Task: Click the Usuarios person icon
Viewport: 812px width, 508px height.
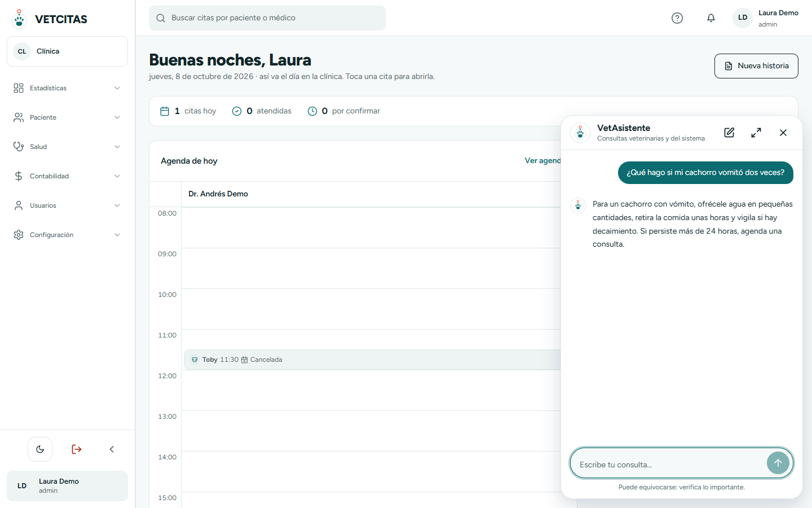Action: tap(19, 205)
